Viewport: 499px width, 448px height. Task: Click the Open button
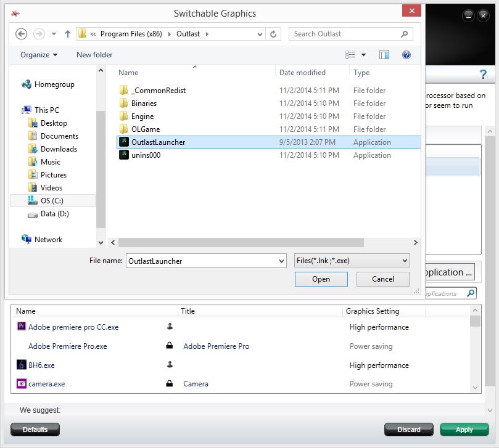tap(321, 279)
